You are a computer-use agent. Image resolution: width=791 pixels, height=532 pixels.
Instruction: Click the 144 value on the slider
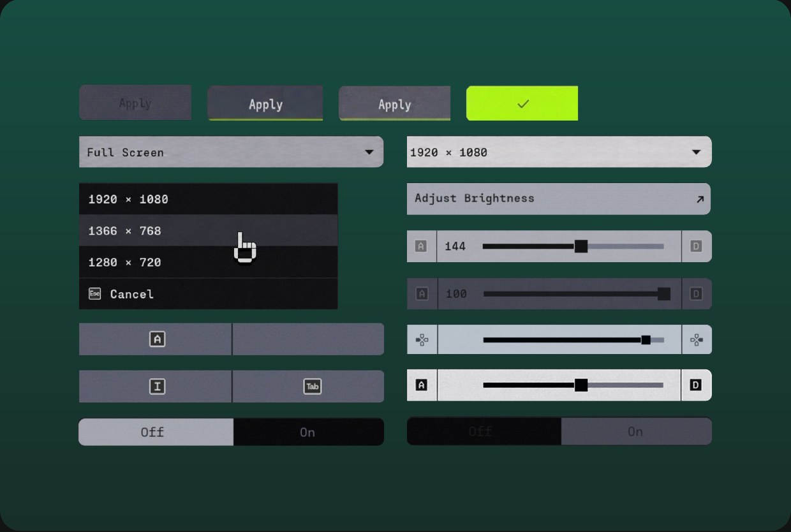455,246
